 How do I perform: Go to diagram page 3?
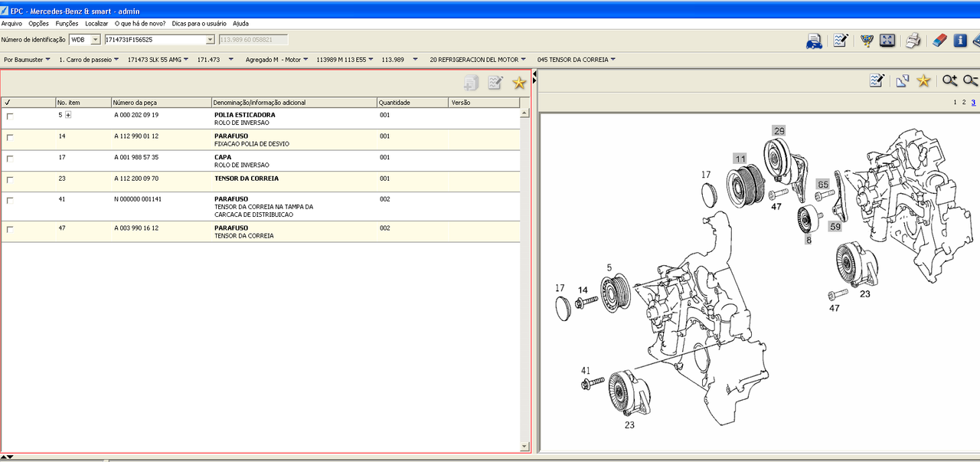[973, 102]
